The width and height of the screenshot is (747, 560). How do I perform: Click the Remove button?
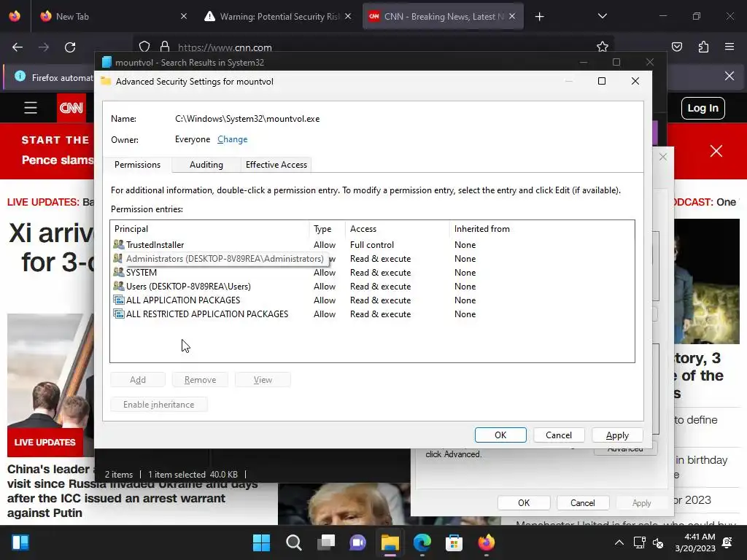200,379
